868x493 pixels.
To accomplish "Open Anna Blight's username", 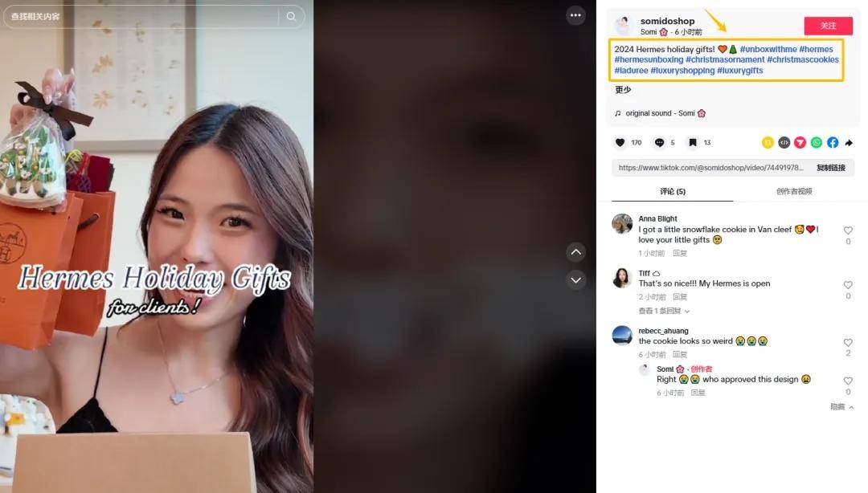I will point(657,218).
